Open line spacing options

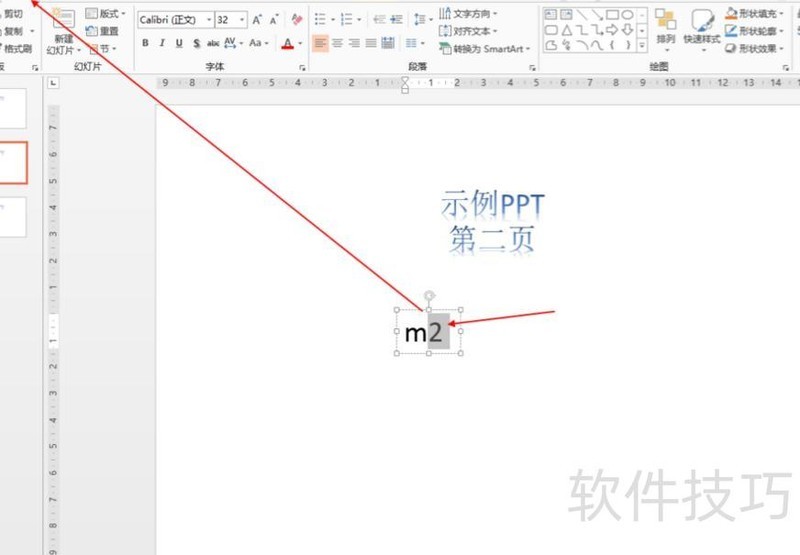(422, 20)
